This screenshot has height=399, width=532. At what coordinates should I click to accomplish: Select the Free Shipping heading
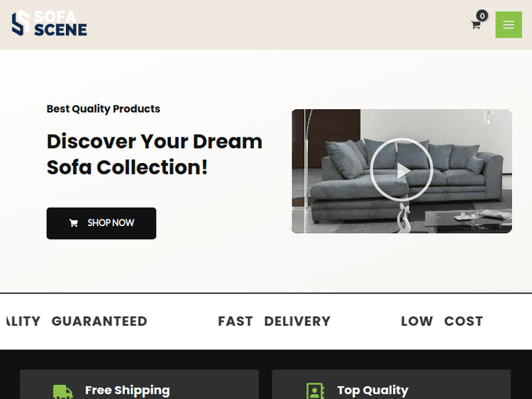127,390
